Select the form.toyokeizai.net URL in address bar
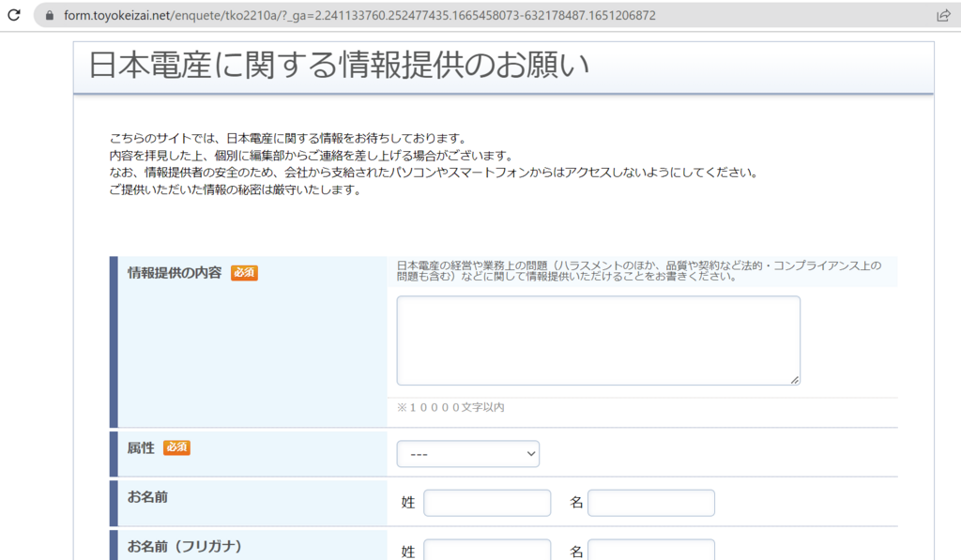The image size is (961, 560). [x=359, y=15]
